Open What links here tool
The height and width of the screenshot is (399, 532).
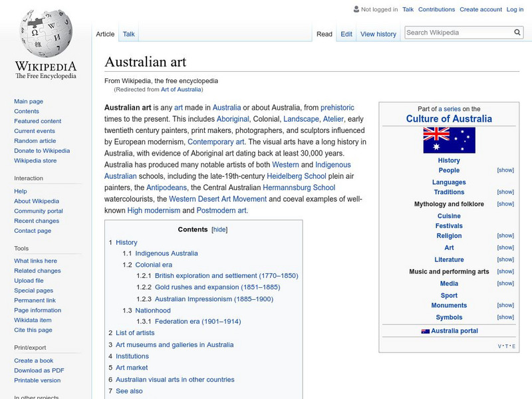click(x=36, y=261)
